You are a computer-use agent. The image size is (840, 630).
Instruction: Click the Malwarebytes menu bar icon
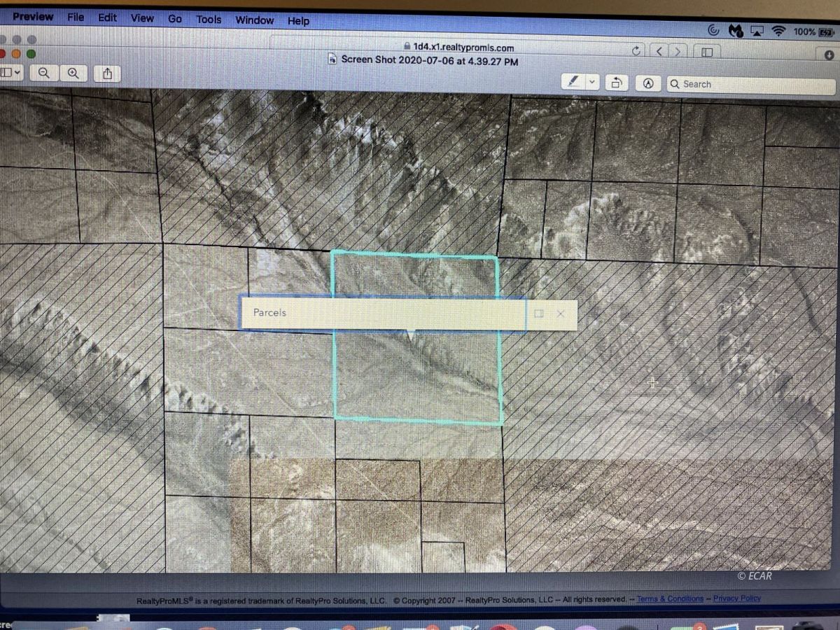735,30
